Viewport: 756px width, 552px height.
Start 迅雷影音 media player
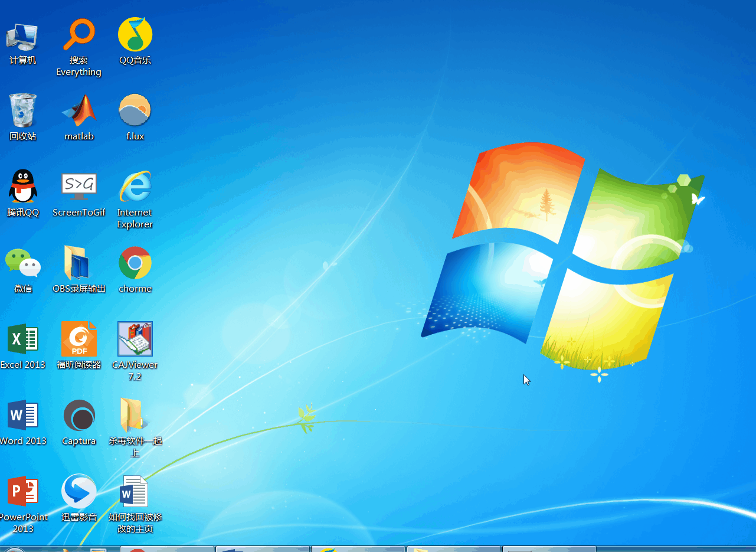(79, 491)
